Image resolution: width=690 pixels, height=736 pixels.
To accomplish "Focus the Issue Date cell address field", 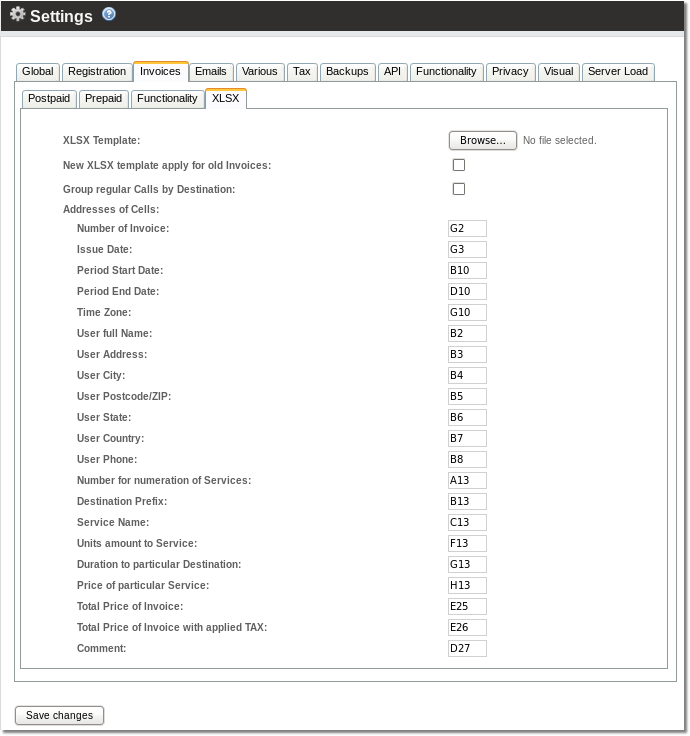I will pos(467,250).
